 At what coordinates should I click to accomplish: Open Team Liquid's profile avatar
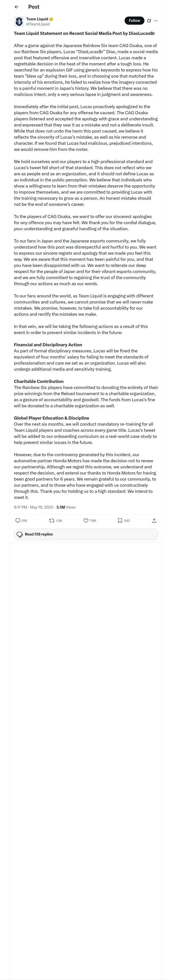[x=19, y=21]
